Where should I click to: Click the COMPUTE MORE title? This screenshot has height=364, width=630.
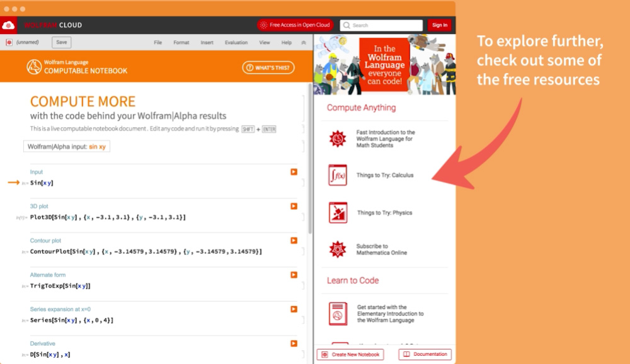tap(83, 101)
